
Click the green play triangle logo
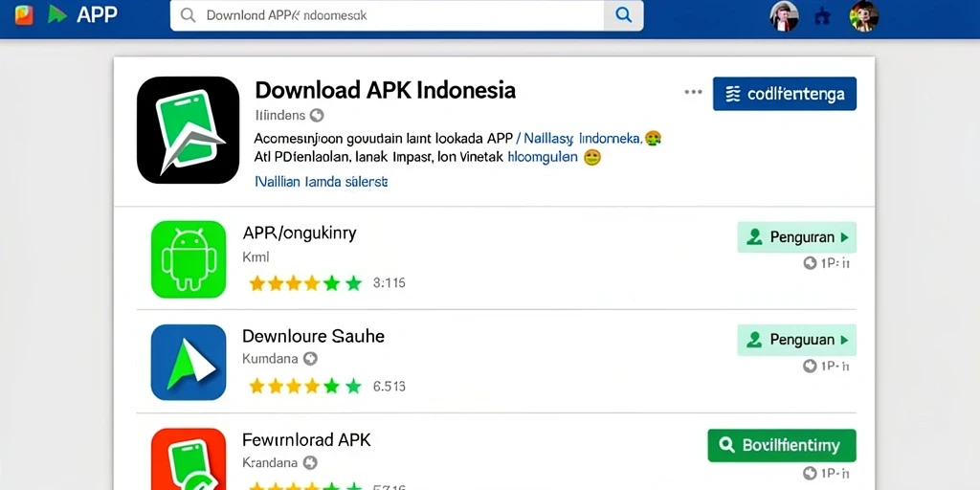(x=56, y=14)
